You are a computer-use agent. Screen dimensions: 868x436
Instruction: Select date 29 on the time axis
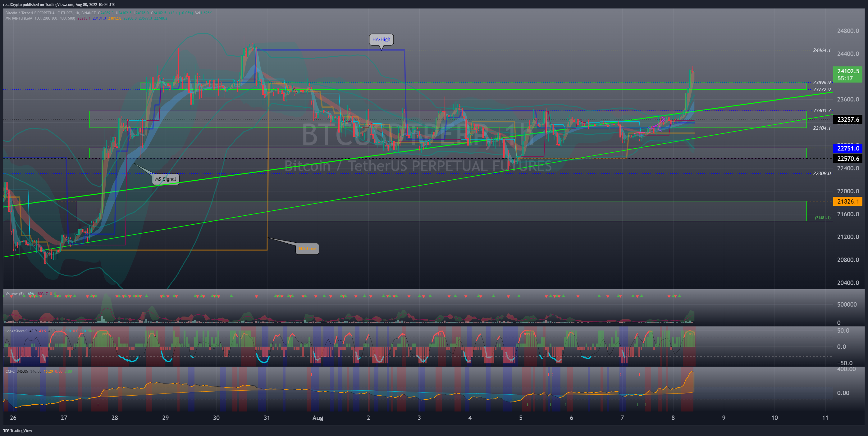coord(166,418)
